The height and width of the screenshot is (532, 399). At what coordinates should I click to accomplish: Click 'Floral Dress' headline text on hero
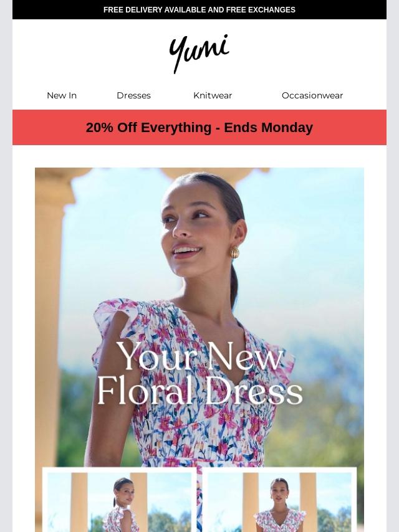tap(199, 390)
